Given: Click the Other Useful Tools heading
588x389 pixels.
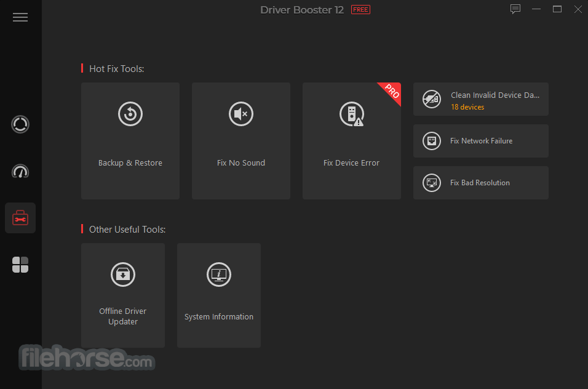Looking at the screenshot, I should tap(127, 229).
